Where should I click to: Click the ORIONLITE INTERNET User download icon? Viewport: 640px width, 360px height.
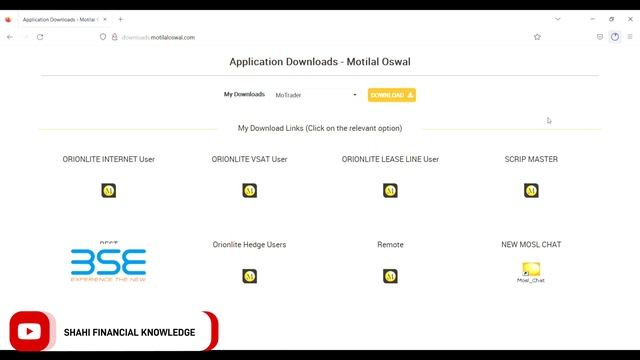coord(109,191)
